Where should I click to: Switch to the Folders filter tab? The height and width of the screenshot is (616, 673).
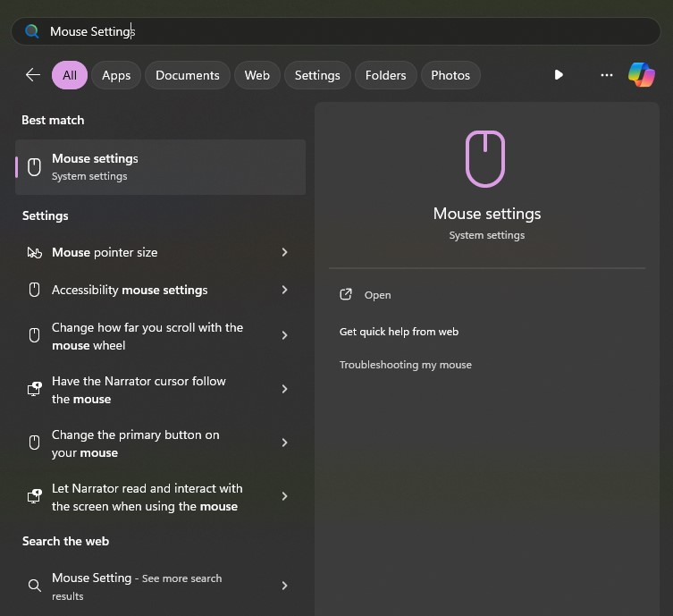pos(385,75)
